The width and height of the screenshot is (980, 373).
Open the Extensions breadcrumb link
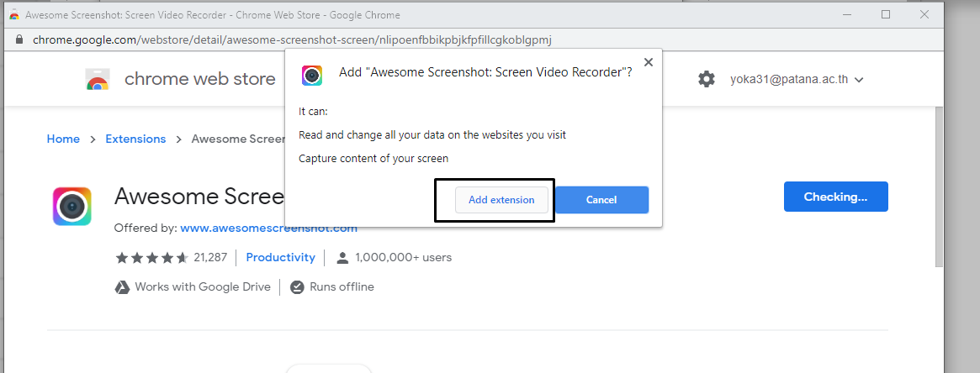[135, 139]
